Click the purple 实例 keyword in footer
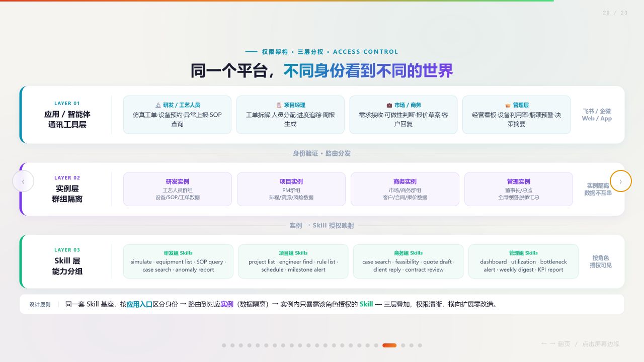Screen dimensions: 644x362 click(227, 304)
